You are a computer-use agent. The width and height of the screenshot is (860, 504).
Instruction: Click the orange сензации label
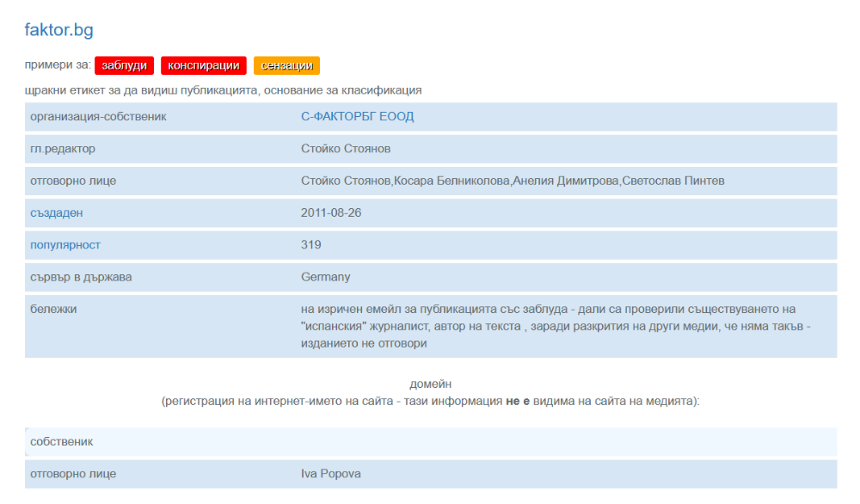(286, 65)
